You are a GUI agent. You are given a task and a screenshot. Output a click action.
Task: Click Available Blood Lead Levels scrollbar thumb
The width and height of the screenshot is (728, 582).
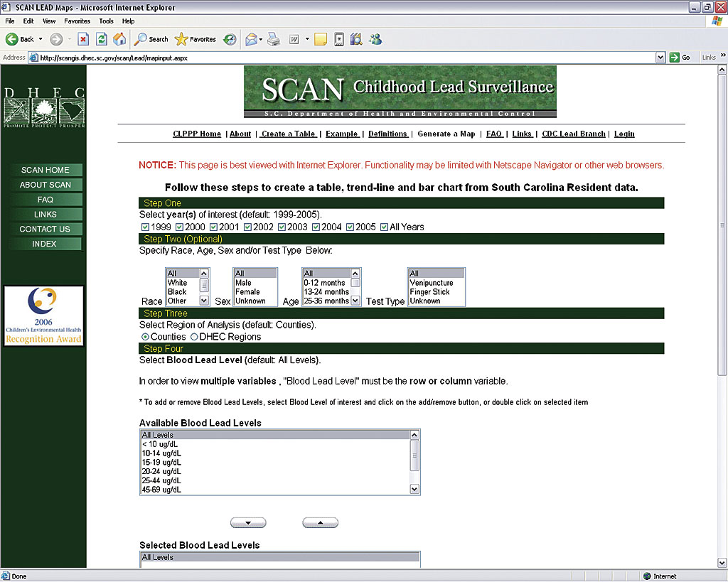click(414, 456)
